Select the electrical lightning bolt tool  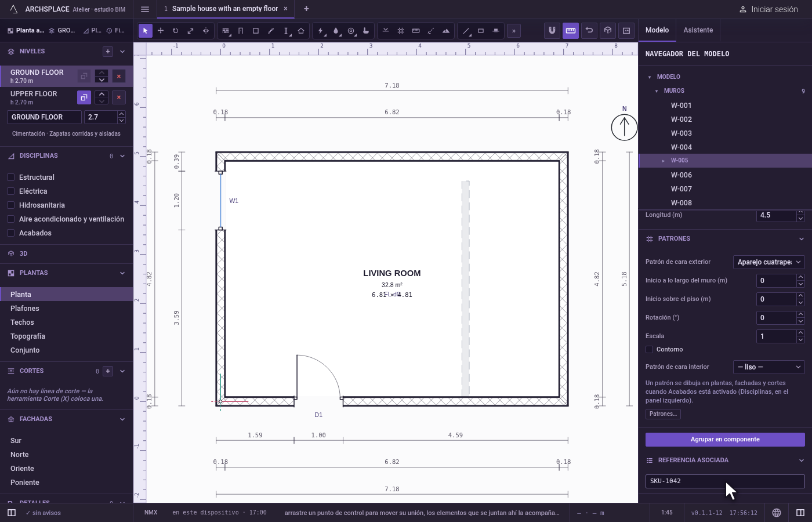tap(321, 31)
